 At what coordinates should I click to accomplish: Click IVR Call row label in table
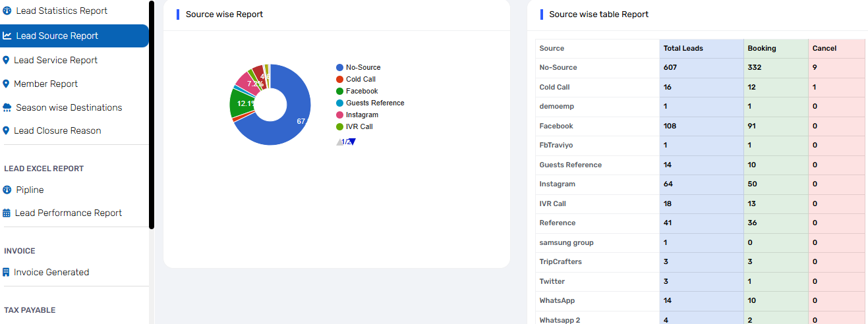552,203
